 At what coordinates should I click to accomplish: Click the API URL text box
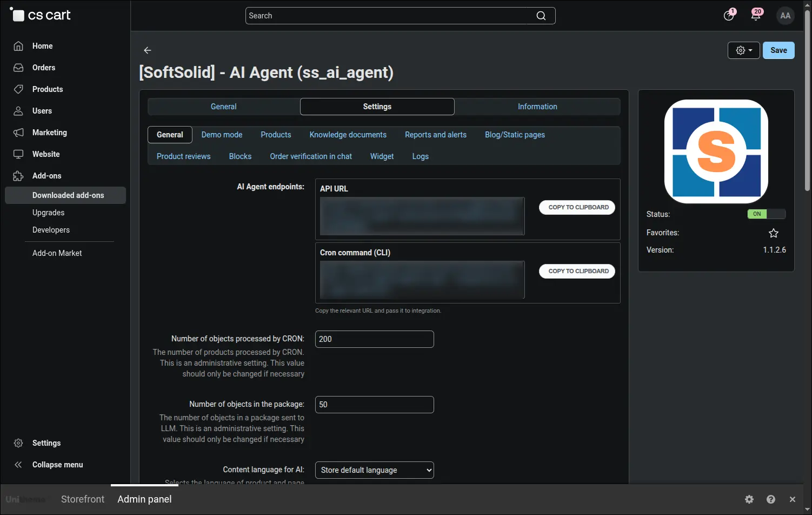(x=422, y=216)
